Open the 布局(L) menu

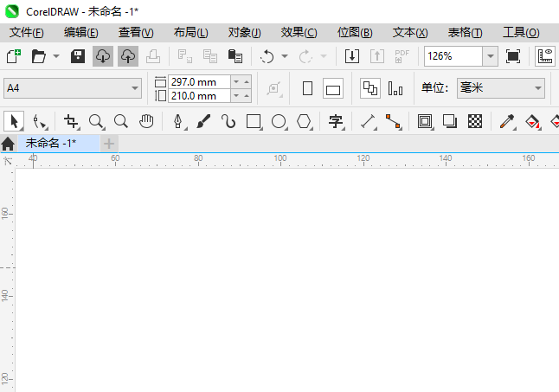click(190, 33)
